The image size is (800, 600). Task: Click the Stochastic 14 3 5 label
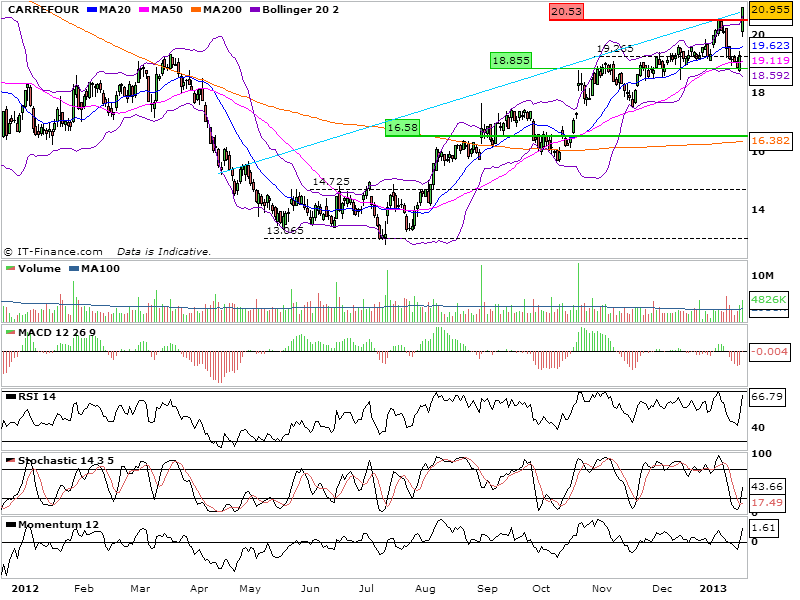tap(66, 461)
